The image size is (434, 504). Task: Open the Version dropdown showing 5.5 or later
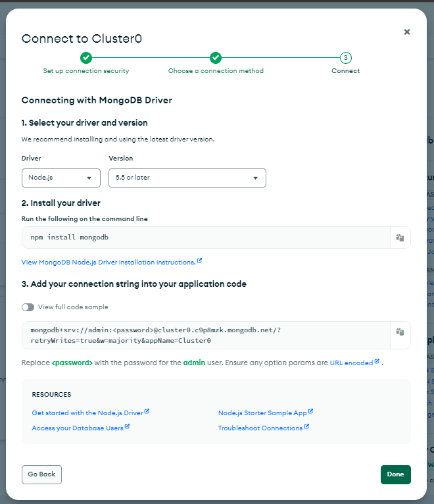[187, 178]
